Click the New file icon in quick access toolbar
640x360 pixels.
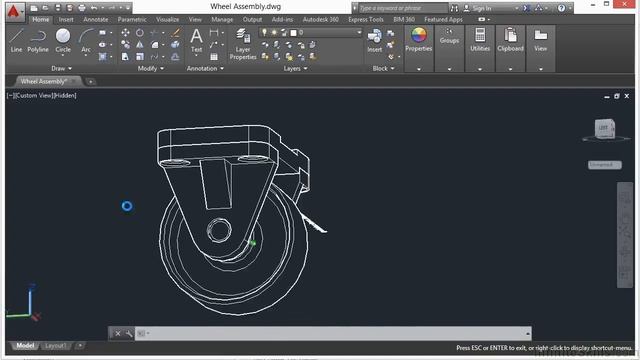click(34, 8)
